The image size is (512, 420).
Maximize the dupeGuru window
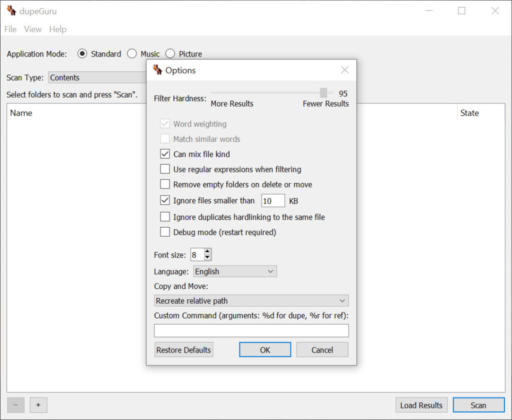[x=461, y=11]
